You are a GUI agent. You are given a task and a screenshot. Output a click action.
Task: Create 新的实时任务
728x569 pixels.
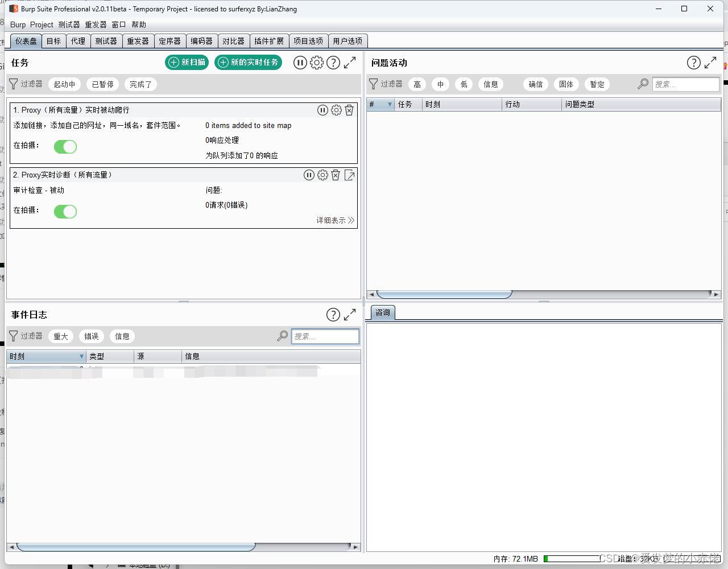click(x=249, y=63)
